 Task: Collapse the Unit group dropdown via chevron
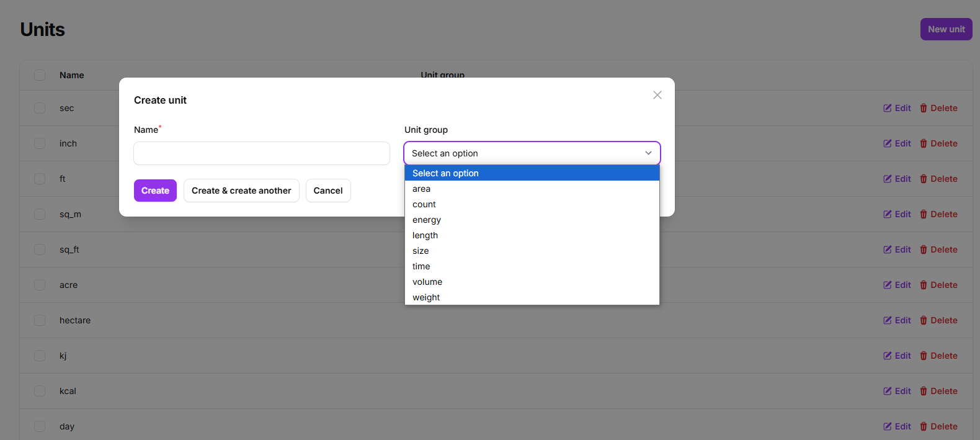point(648,153)
